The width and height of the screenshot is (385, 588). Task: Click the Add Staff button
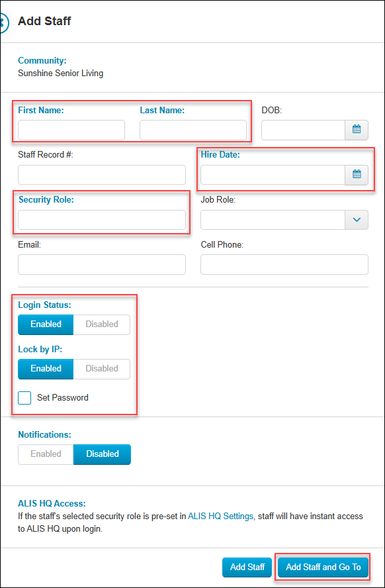247,567
